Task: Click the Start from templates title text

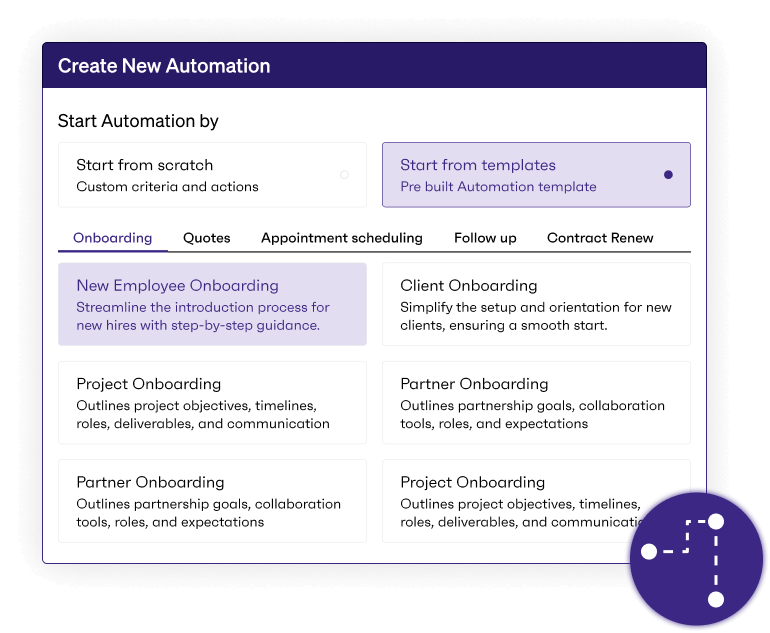Action: [478, 165]
